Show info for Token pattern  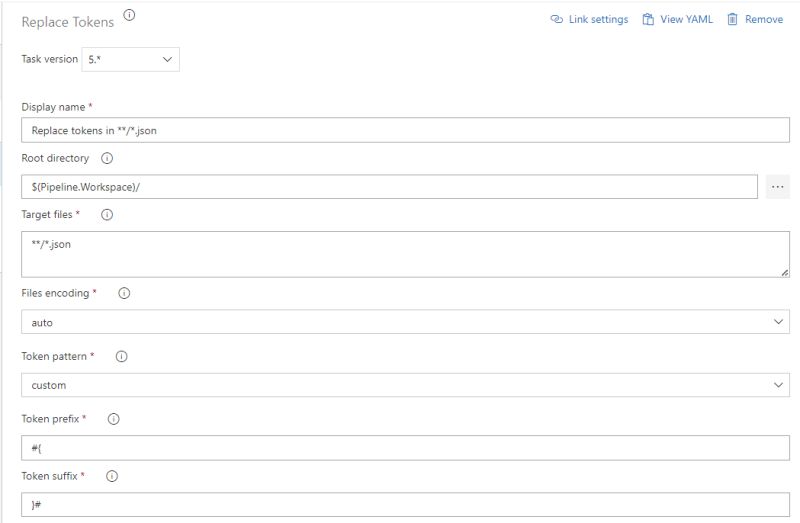(x=121, y=357)
